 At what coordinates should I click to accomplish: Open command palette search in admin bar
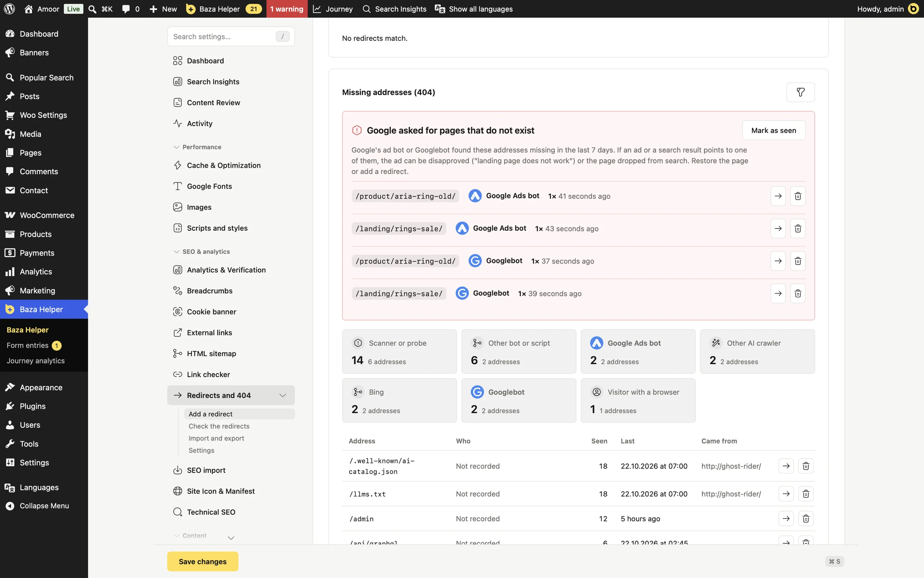coord(100,9)
